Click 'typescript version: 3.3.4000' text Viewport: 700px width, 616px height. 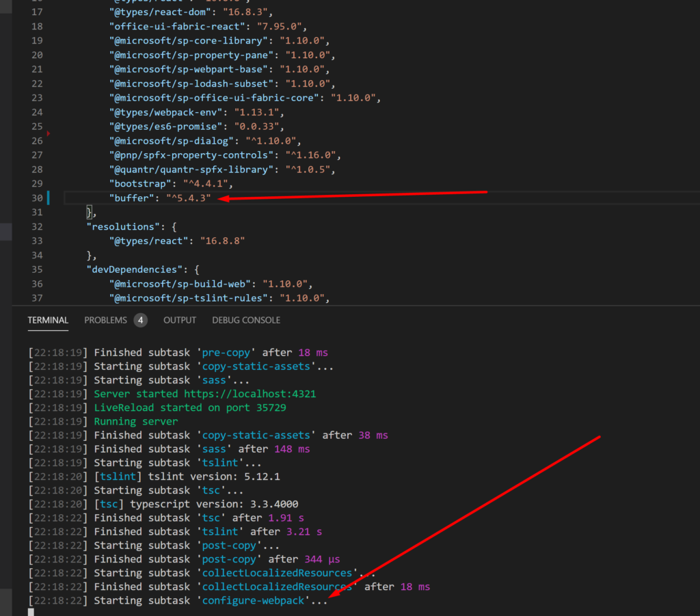(214, 504)
